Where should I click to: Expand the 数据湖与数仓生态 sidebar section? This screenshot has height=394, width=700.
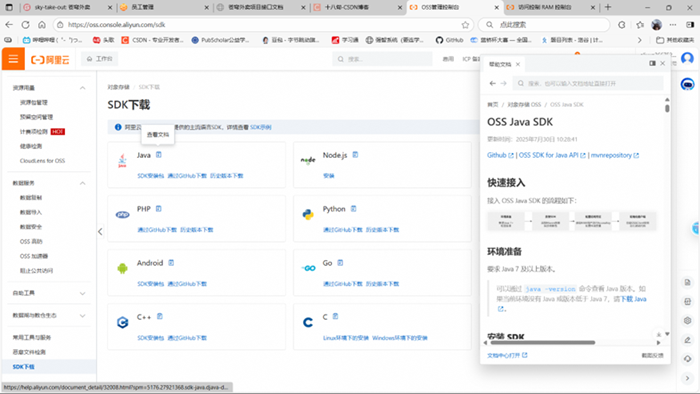[x=83, y=315]
